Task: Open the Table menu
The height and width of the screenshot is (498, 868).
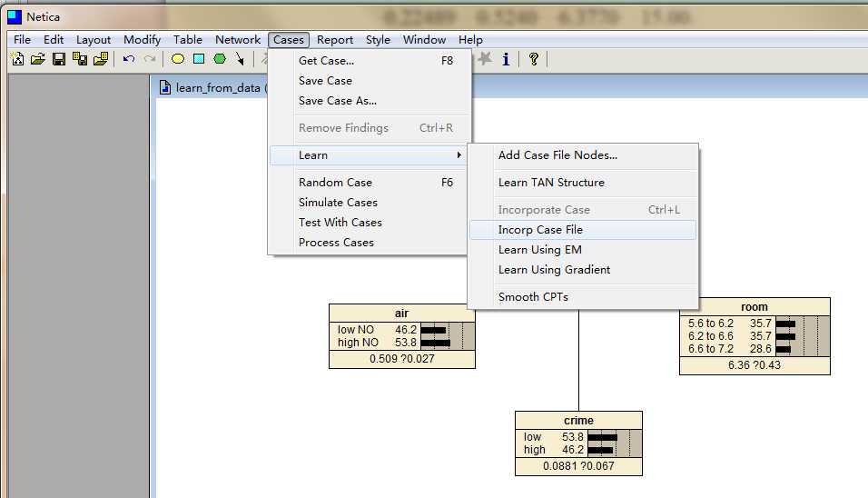Action: click(188, 40)
